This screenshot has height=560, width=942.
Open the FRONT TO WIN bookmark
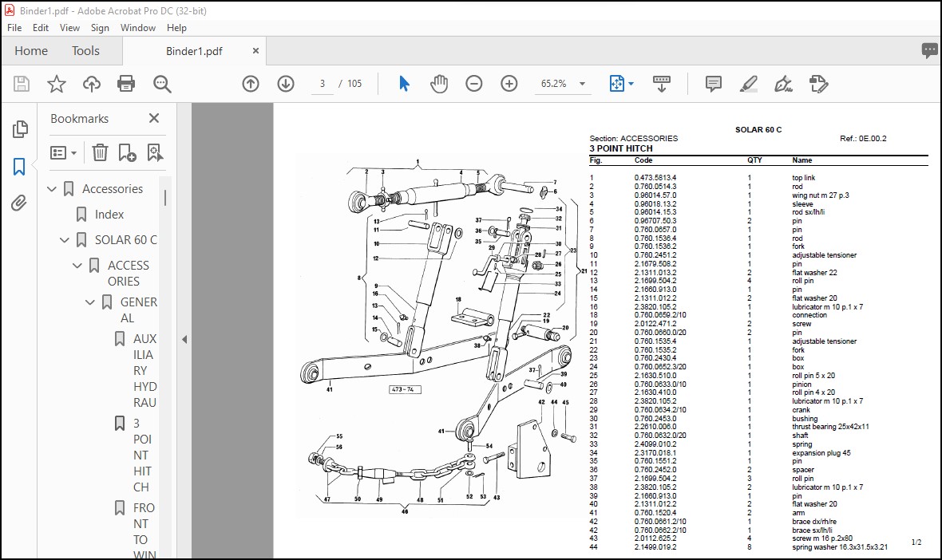coord(144,531)
